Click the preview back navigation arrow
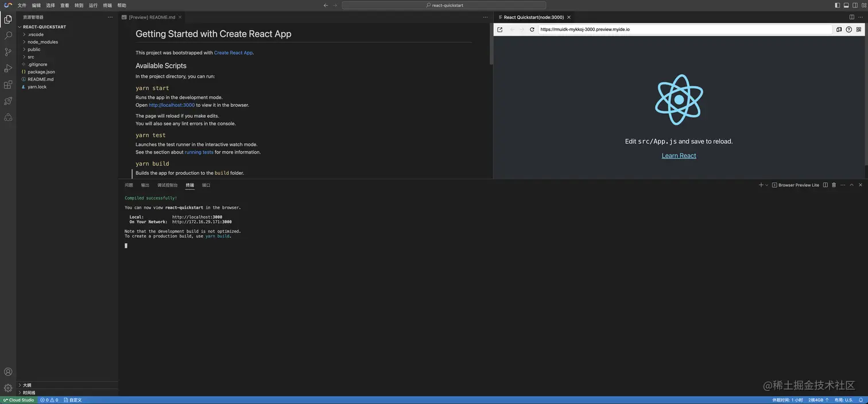Viewport: 868px width, 404px height. (x=512, y=29)
